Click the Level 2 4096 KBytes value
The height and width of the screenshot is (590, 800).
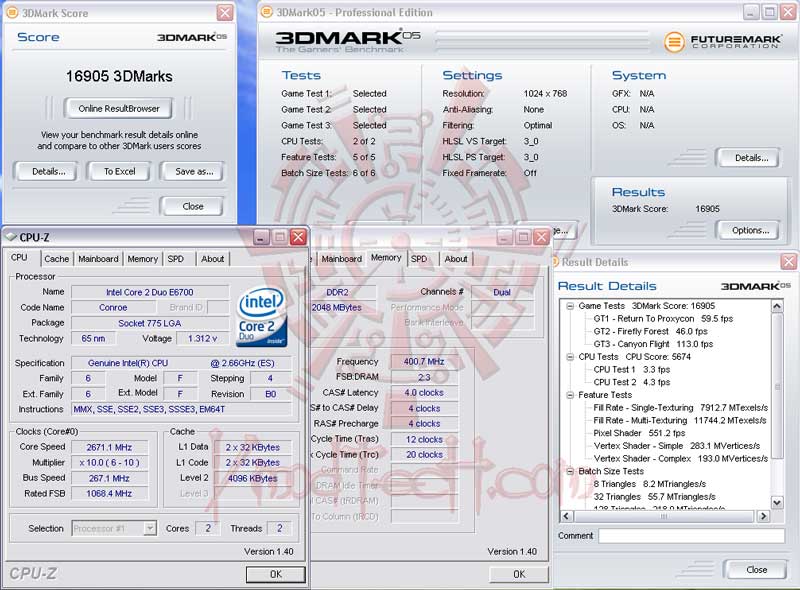(253, 478)
